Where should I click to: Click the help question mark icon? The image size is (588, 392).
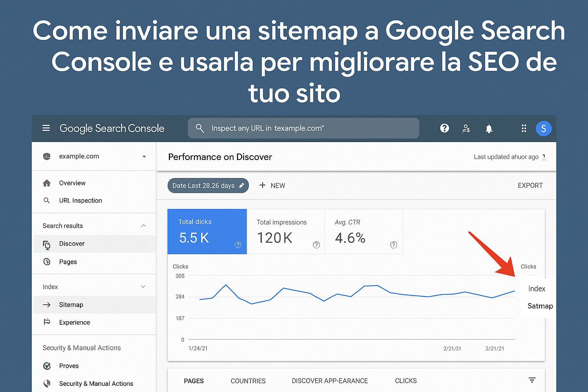pos(444,128)
